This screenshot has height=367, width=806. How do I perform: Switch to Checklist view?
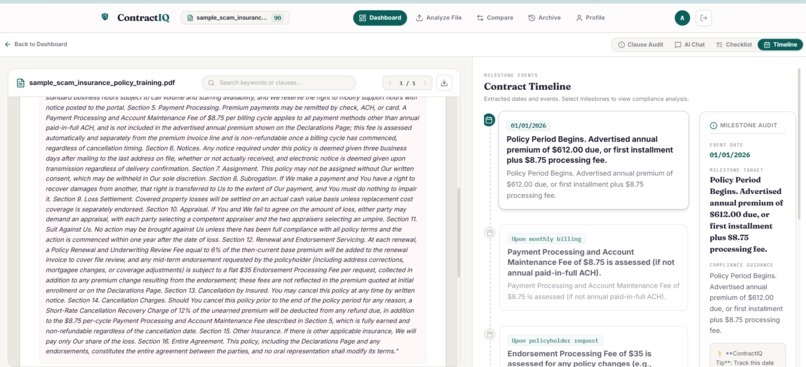click(734, 45)
